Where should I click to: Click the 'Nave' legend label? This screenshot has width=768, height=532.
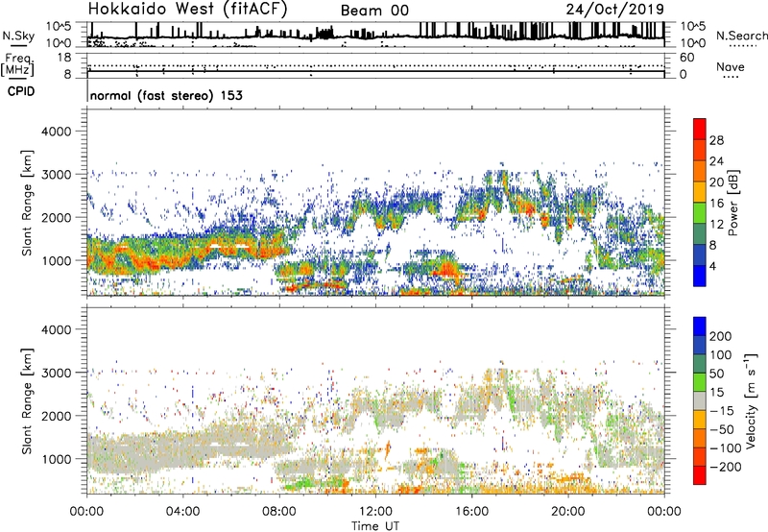tap(730, 66)
